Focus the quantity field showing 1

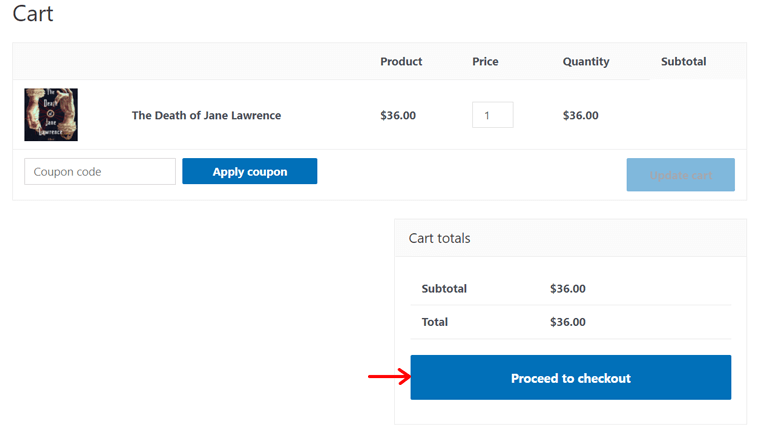point(492,115)
